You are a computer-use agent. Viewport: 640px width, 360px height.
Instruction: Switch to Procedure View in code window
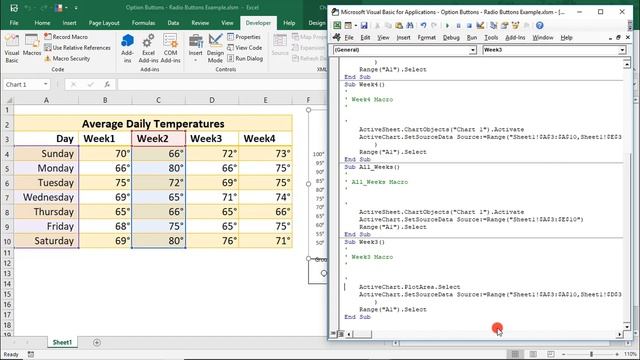[x=333, y=334]
